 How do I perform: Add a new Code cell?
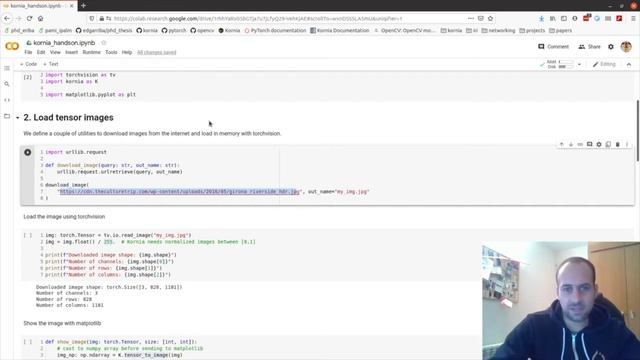click(x=29, y=64)
